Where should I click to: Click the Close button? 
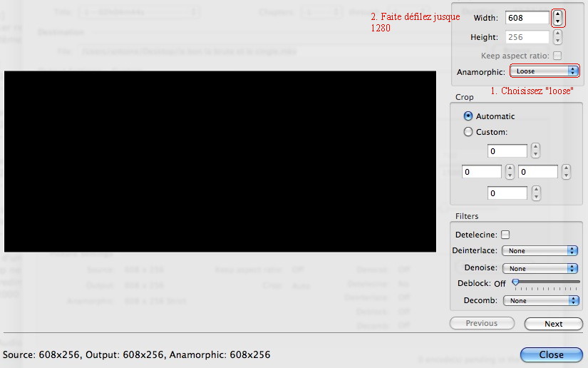click(551, 354)
